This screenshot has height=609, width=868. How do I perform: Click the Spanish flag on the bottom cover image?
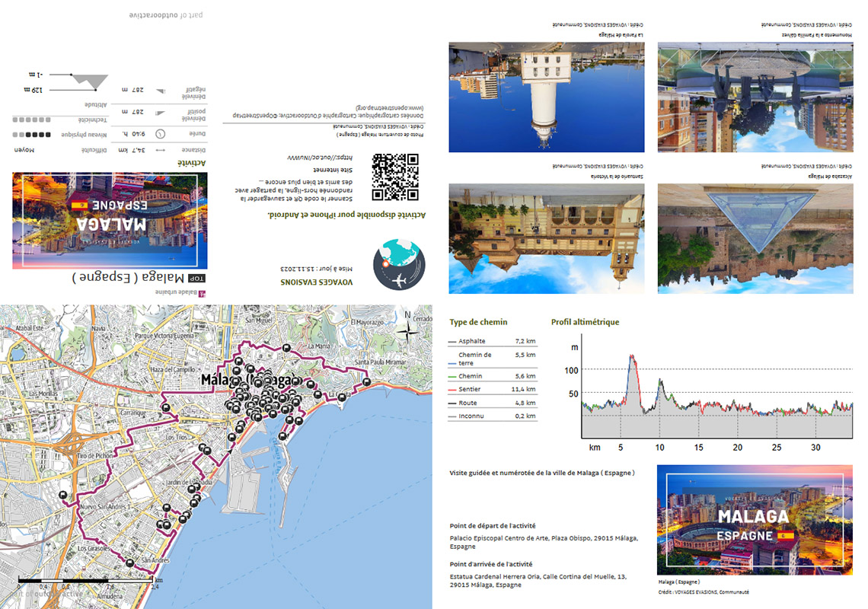tap(786, 535)
